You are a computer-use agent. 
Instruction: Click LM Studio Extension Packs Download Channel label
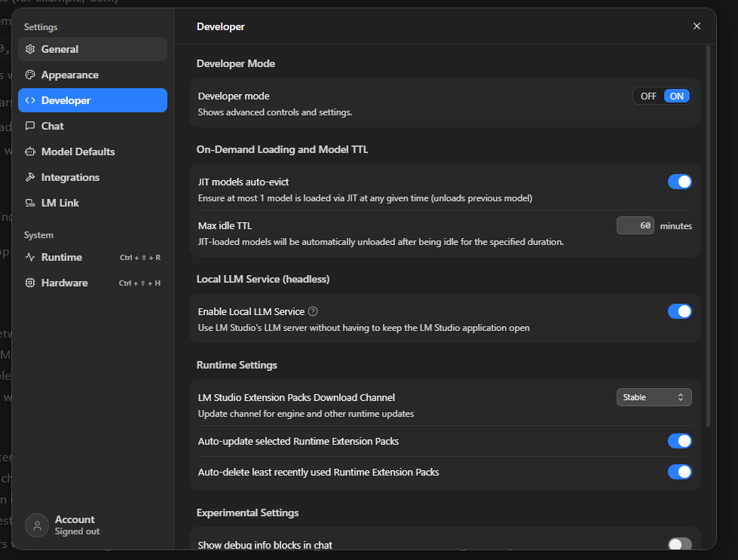coord(296,398)
